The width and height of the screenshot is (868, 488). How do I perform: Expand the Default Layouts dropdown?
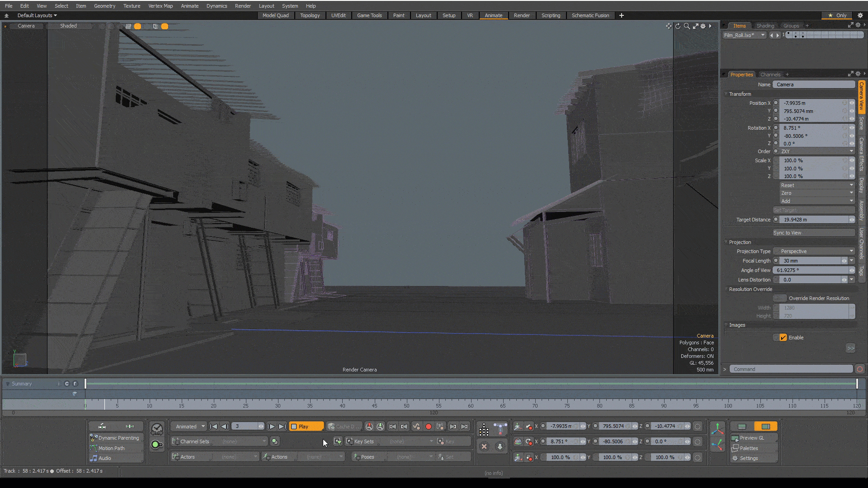coord(37,15)
